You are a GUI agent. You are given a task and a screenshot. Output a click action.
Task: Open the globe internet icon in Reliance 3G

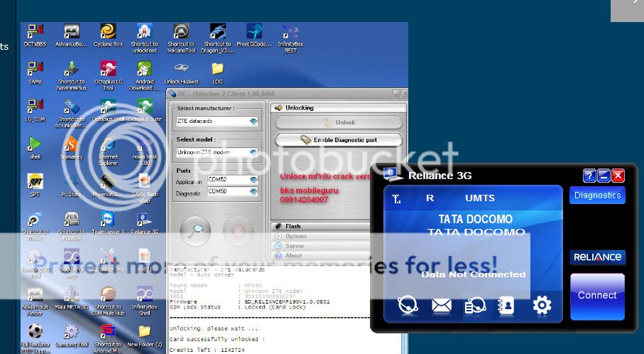click(x=408, y=306)
